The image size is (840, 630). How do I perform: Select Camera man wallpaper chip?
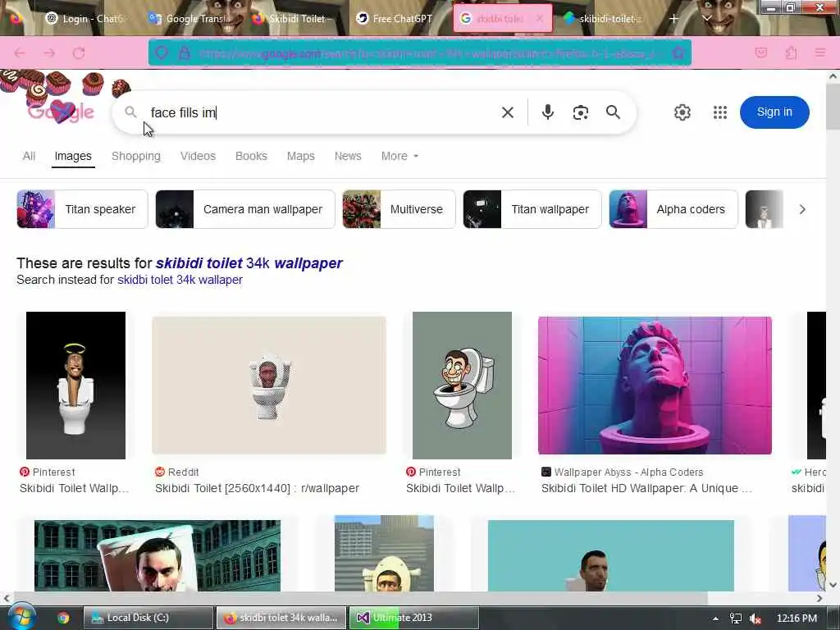(244, 209)
